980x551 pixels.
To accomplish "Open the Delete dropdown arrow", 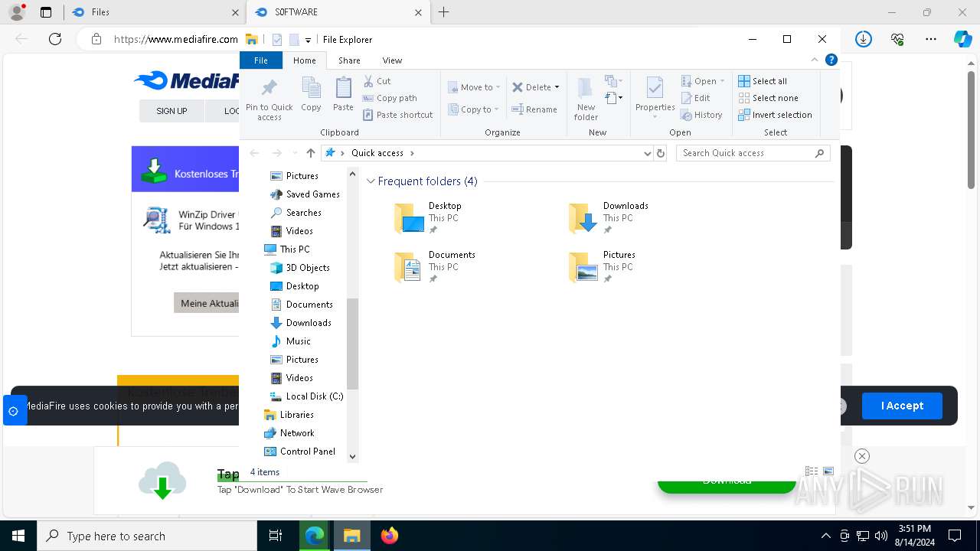I will coord(557,87).
